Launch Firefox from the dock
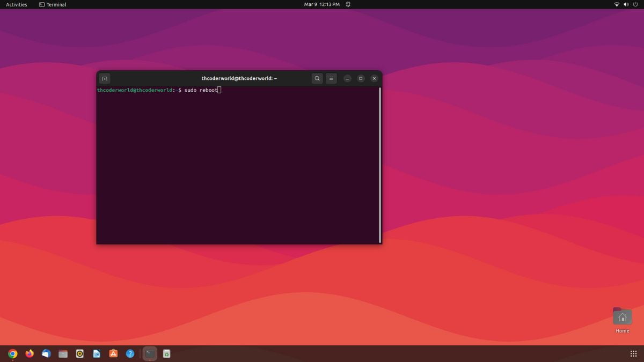 click(x=30, y=353)
